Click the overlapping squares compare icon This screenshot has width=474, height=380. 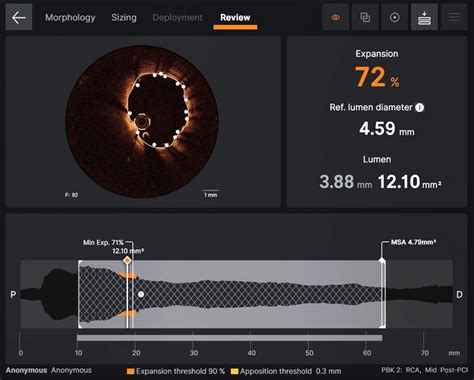coord(365,17)
